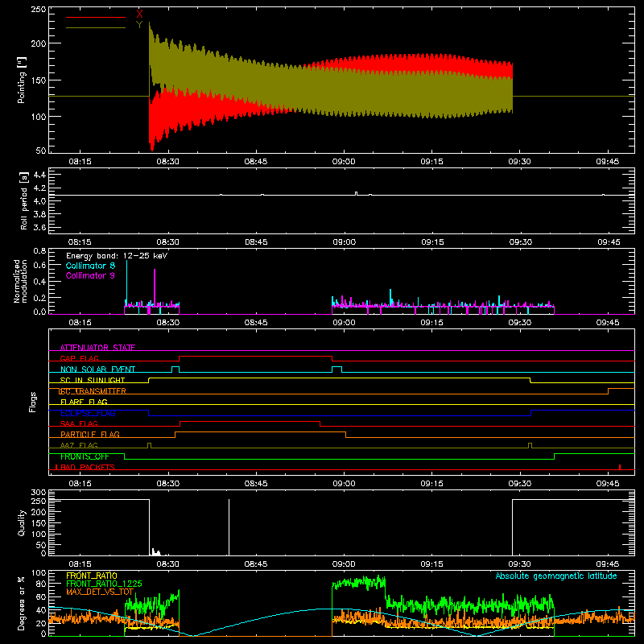
Task: Click the SC_TRANSMITTER flag label
Action: [x=93, y=391]
